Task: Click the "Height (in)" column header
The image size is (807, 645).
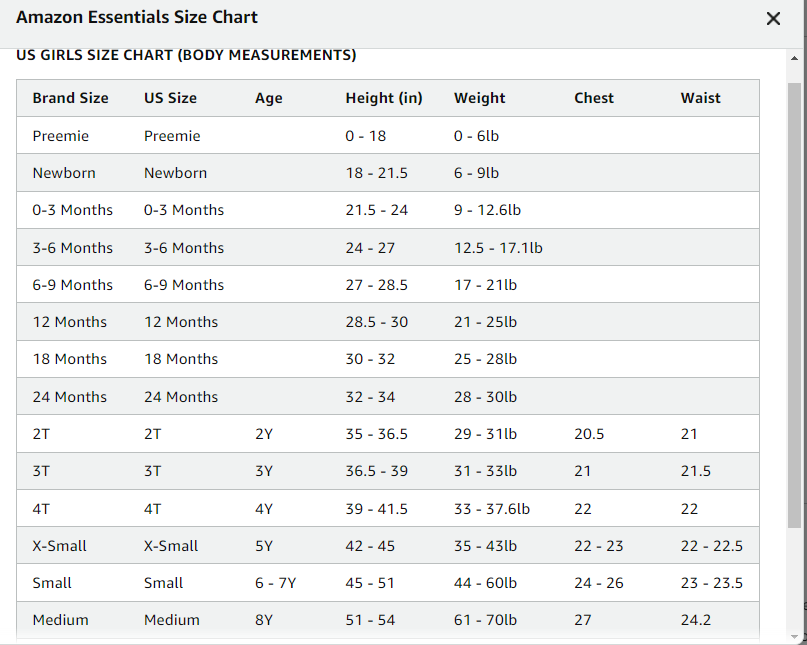Action: 384,98
